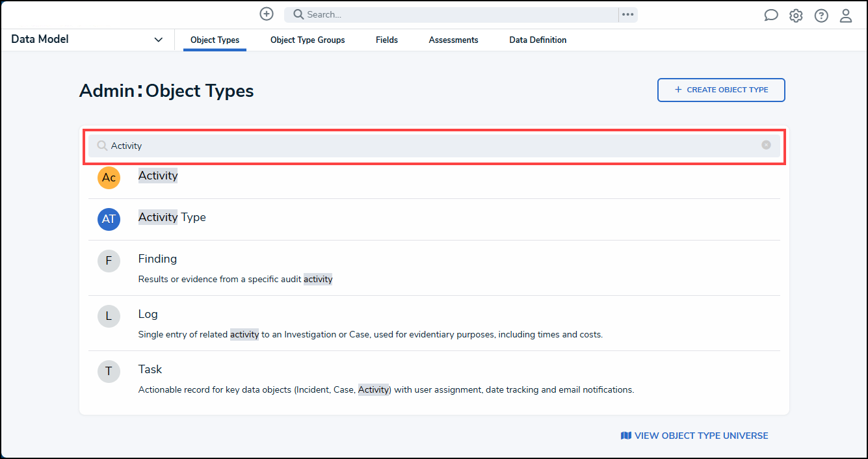Open the Fields tab
This screenshot has height=459, width=868.
[387, 40]
